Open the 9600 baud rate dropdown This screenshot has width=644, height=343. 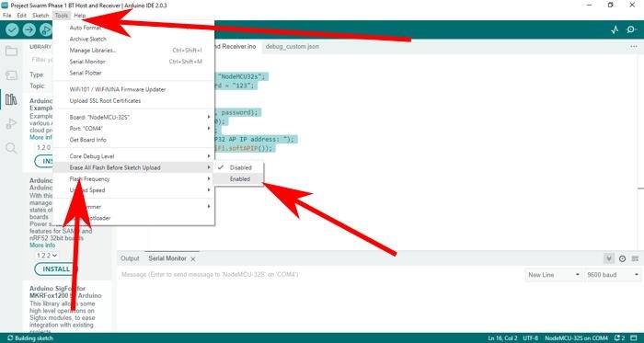(613, 275)
